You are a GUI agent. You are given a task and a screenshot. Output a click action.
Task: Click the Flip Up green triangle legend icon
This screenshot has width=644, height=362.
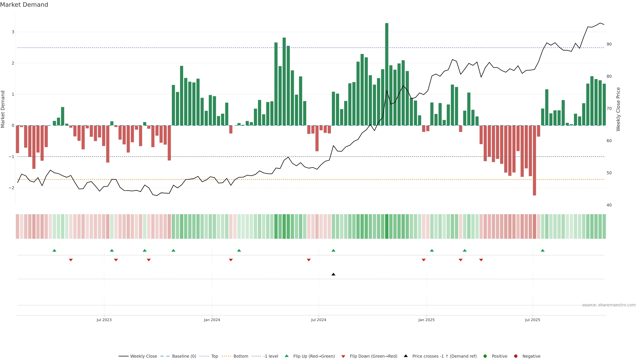point(287,356)
